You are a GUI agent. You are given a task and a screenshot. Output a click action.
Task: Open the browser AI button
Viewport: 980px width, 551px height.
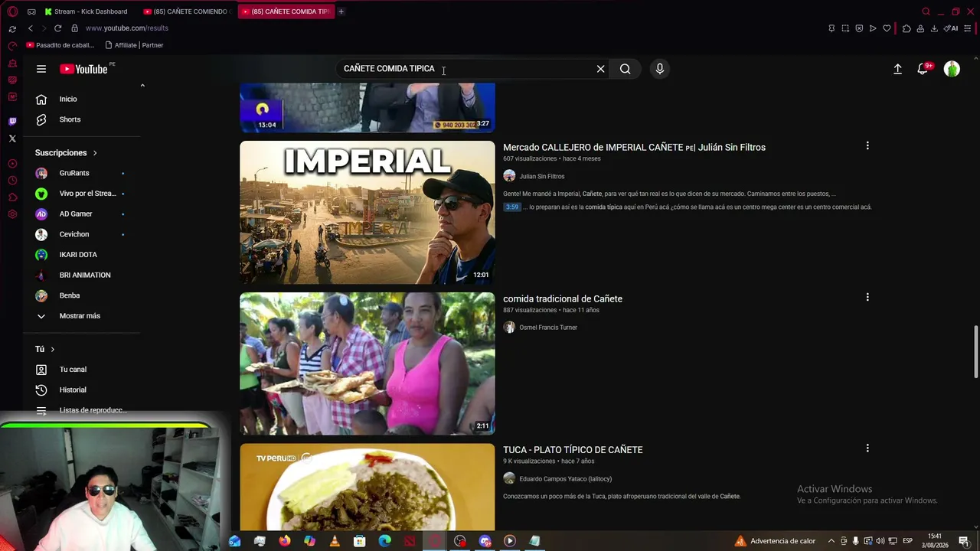click(951, 28)
